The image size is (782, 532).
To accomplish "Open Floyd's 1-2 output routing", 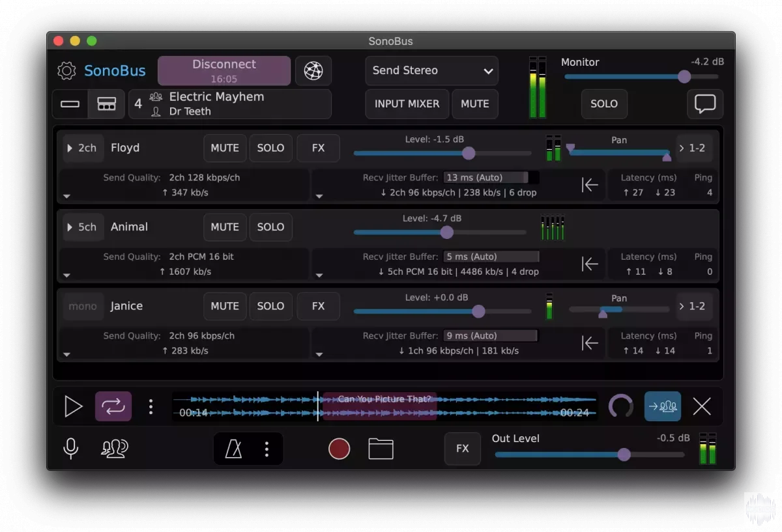I will 693,148.
